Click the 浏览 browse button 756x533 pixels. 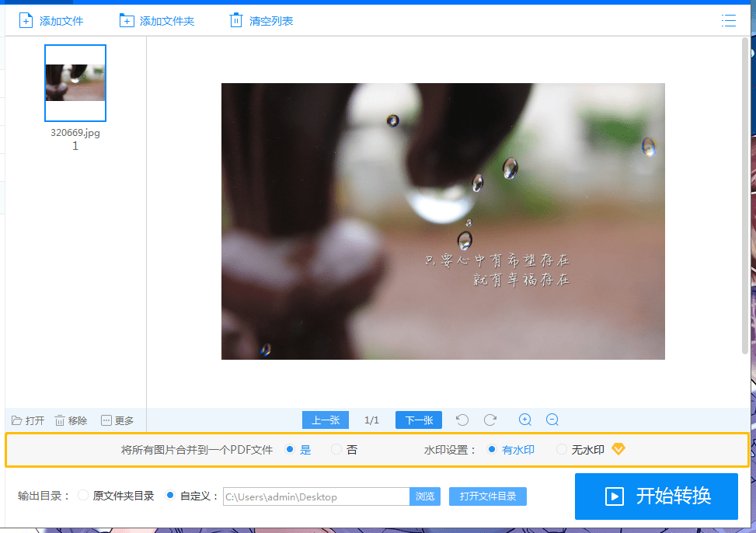click(425, 496)
